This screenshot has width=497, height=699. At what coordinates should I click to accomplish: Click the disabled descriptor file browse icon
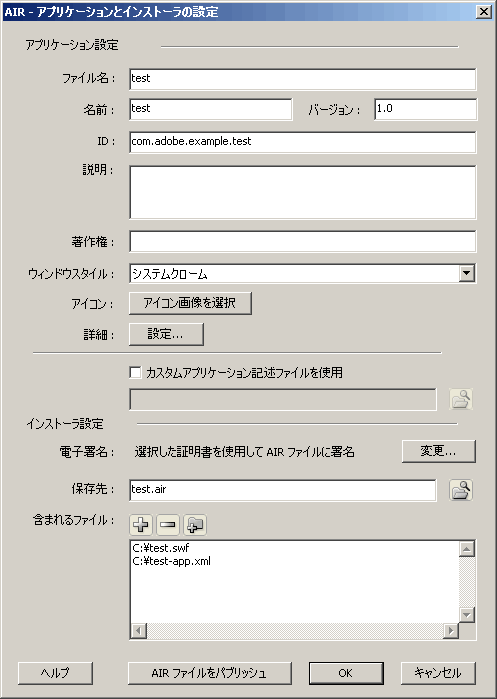click(x=460, y=399)
